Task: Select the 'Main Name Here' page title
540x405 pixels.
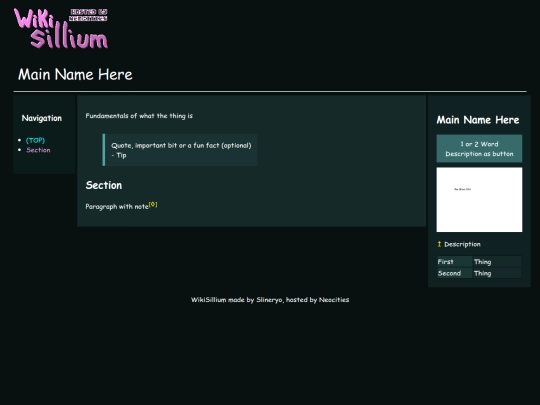Action: coord(75,74)
